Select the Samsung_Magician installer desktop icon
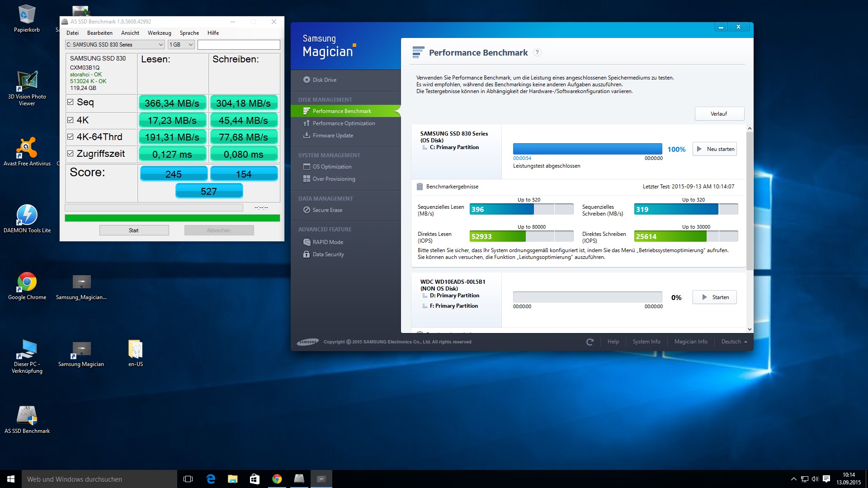The image size is (868, 488). click(81, 287)
